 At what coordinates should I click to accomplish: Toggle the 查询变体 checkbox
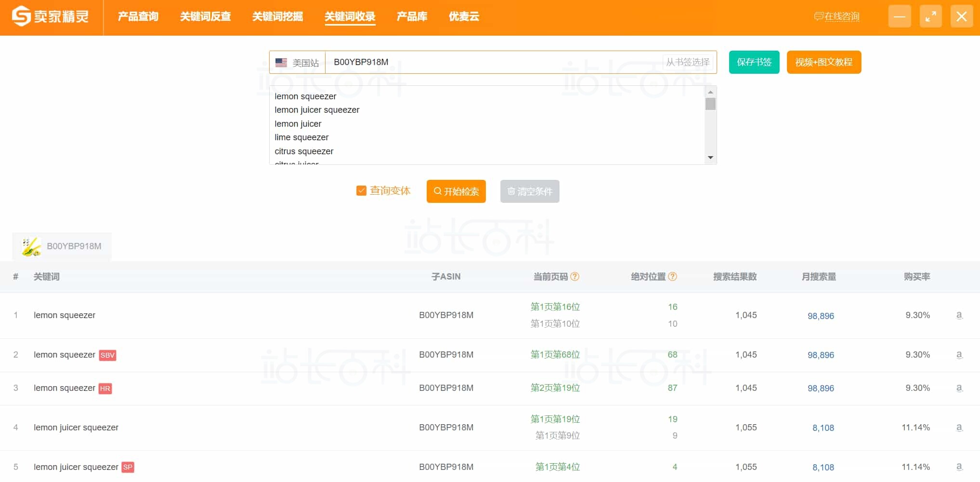click(x=361, y=191)
